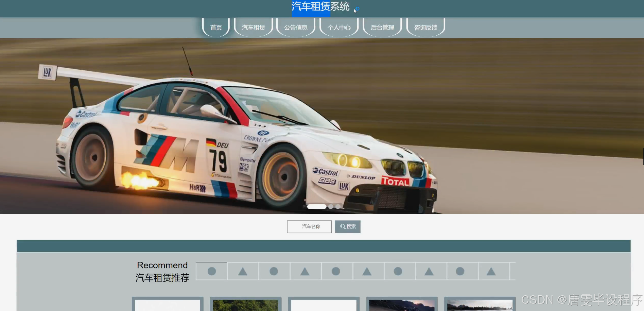Open the 首页 navigation tab
The image size is (644, 311).
click(216, 27)
